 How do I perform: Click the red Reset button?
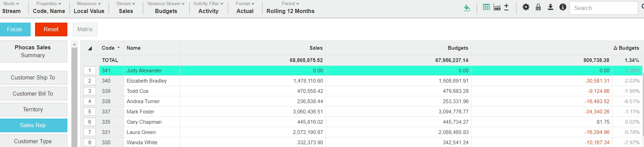pos(51,29)
